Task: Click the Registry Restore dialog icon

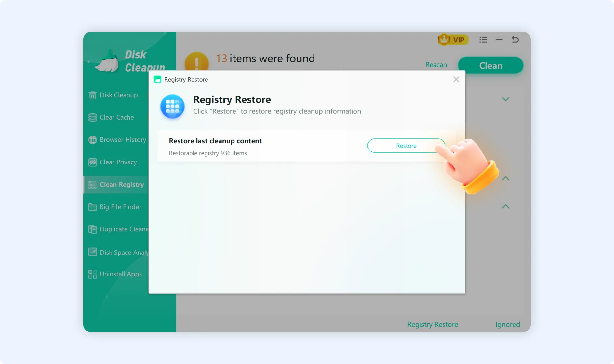Action: [x=172, y=107]
